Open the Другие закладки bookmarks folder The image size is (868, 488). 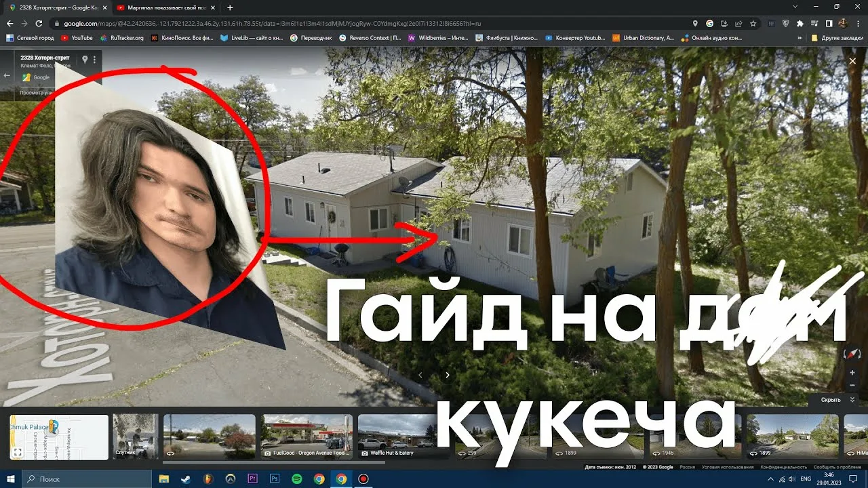coord(836,38)
